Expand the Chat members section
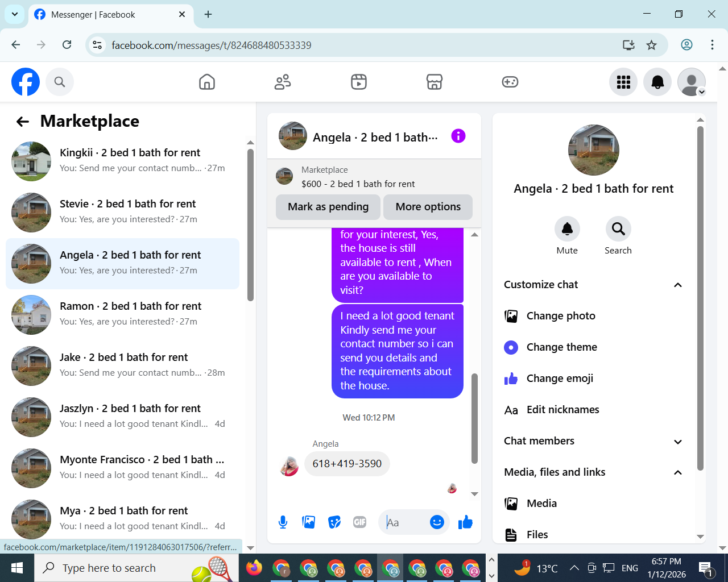 click(x=677, y=442)
